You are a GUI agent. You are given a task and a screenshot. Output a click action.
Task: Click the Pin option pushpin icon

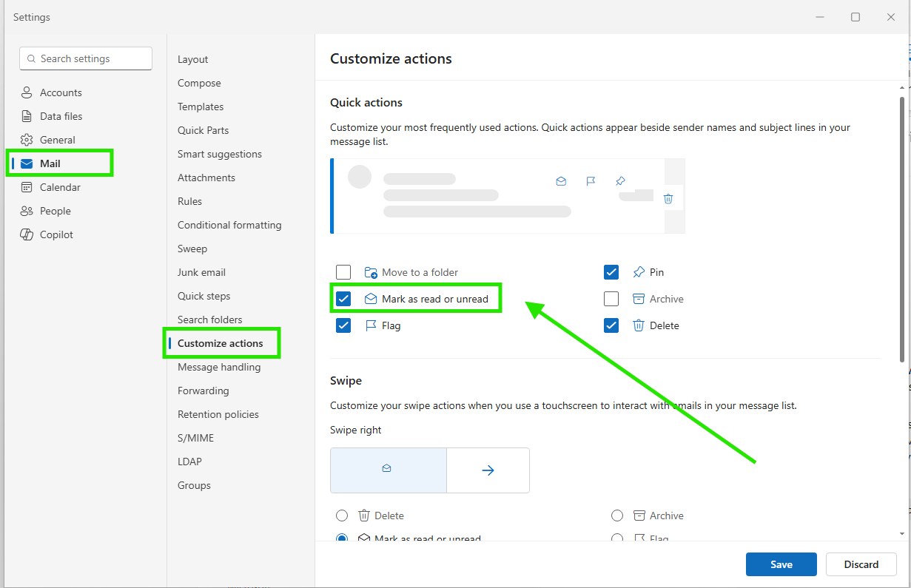coord(639,272)
